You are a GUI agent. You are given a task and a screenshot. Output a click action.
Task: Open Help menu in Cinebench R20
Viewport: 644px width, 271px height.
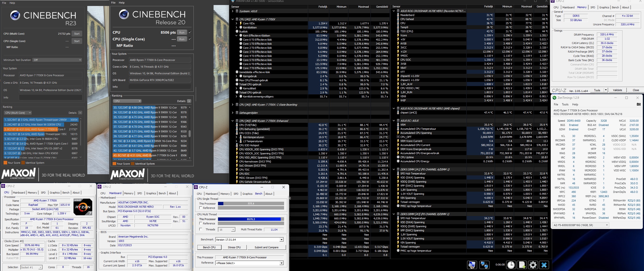tap(121, 3)
